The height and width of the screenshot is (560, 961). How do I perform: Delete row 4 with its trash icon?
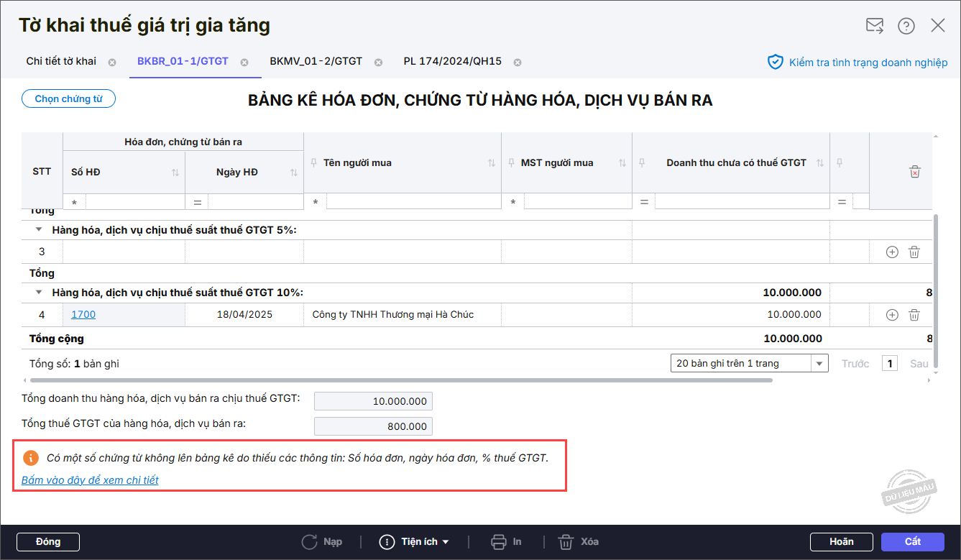click(914, 315)
